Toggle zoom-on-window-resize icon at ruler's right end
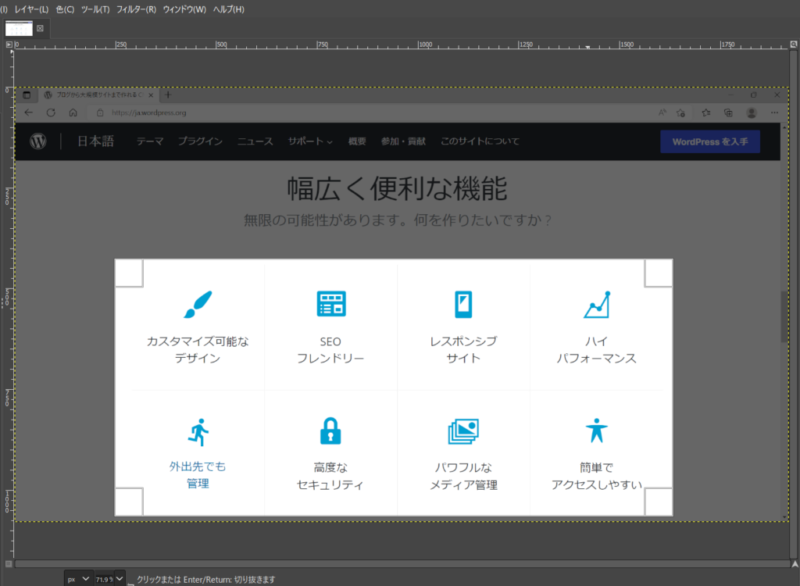The width and height of the screenshot is (800, 586). click(x=793, y=44)
